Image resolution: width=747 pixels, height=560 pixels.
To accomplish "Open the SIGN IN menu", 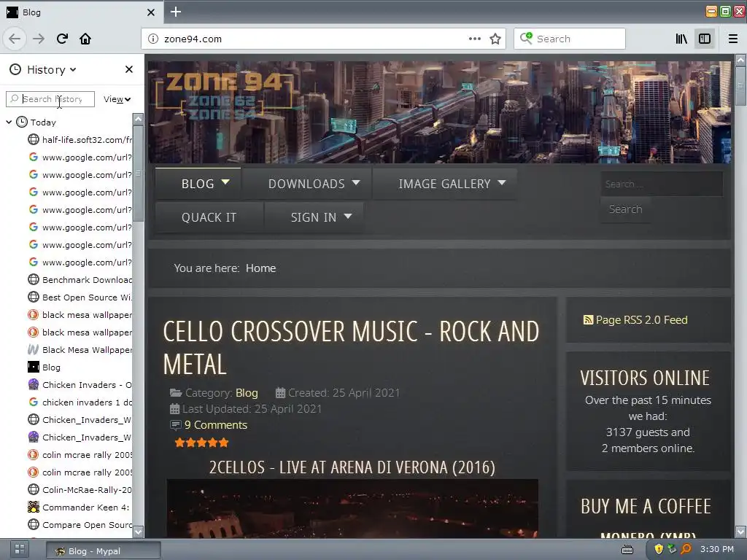I will click(314, 217).
